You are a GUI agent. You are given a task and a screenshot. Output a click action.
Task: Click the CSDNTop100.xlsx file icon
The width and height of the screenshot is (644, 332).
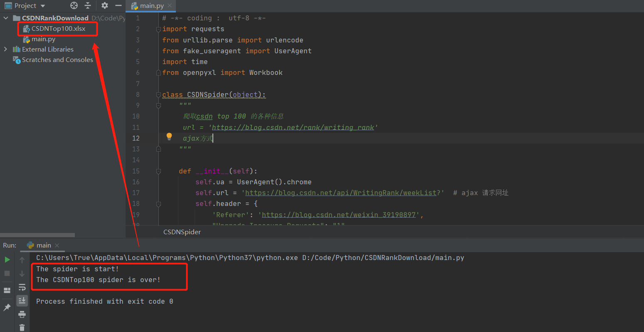(26, 29)
